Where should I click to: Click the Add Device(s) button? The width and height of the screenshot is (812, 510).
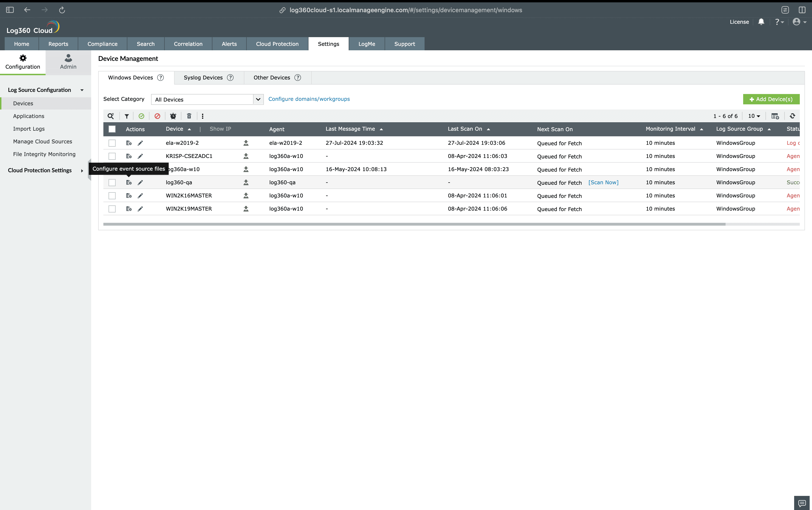point(771,99)
